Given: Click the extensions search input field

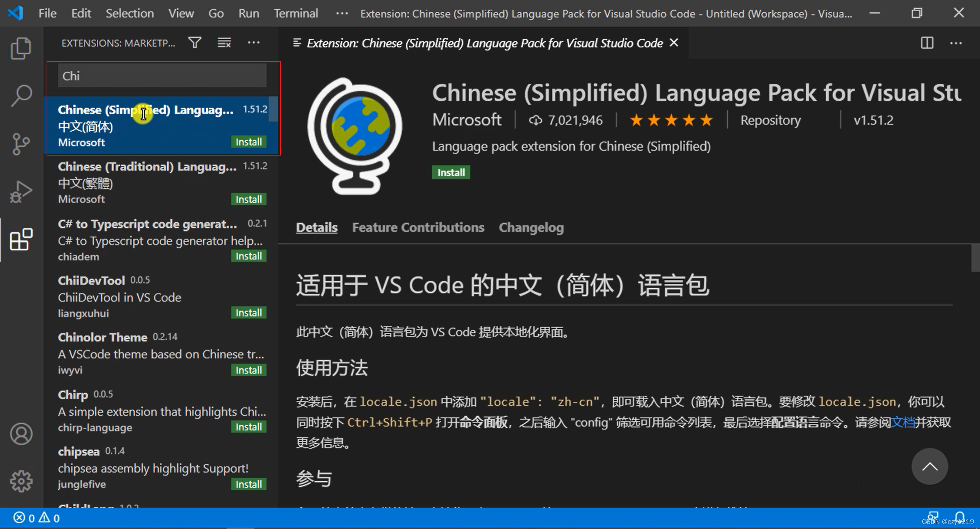Looking at the screenshot, I should (162, 76).
